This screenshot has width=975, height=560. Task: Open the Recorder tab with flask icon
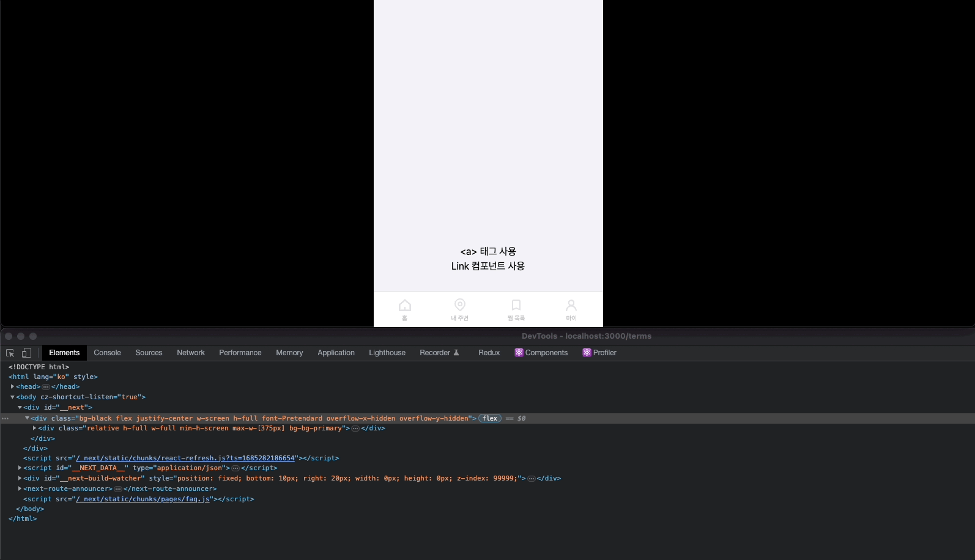[x=439, y=353]
